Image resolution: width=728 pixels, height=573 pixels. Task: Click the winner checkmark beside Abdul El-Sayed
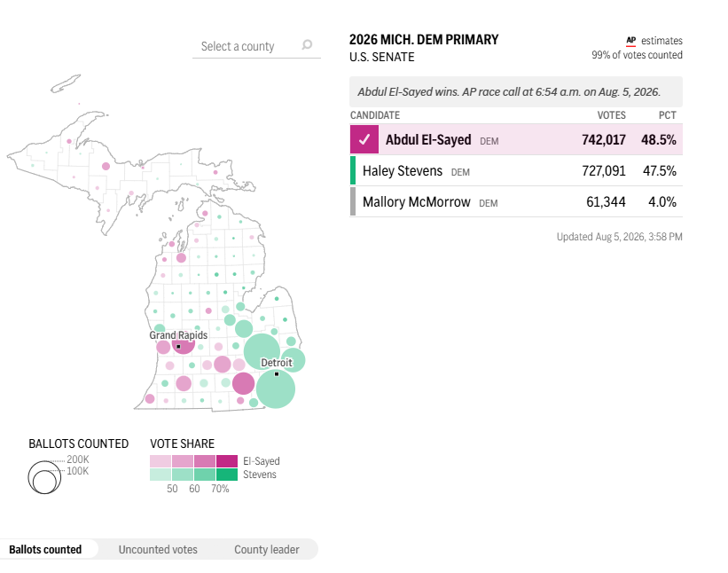pos(364,139)
